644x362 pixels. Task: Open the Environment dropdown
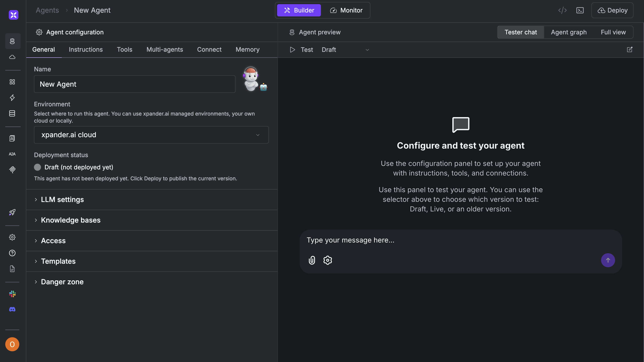pos(151,135)
